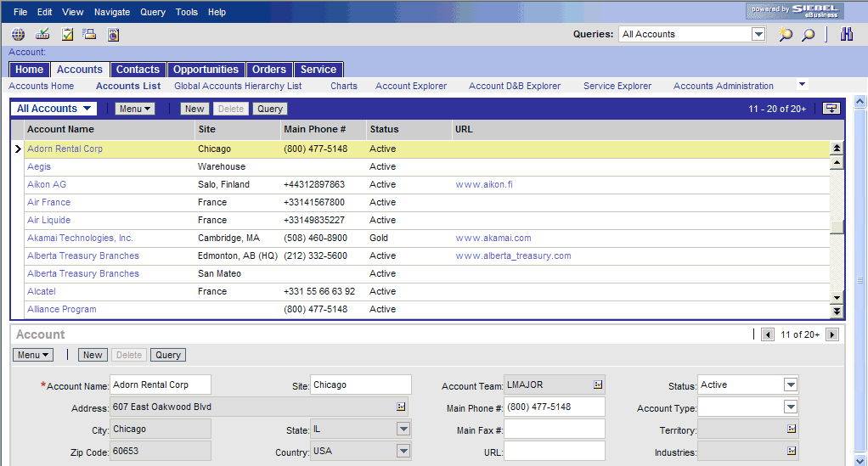Viewport: 868px width, 466px height.
Task: Open the Akamai Technologies, Inc. account link
Action: click(81, 238)
